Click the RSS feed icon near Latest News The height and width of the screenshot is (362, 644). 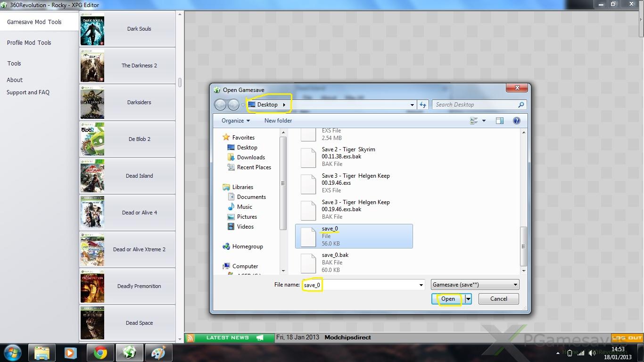(190, 337)
